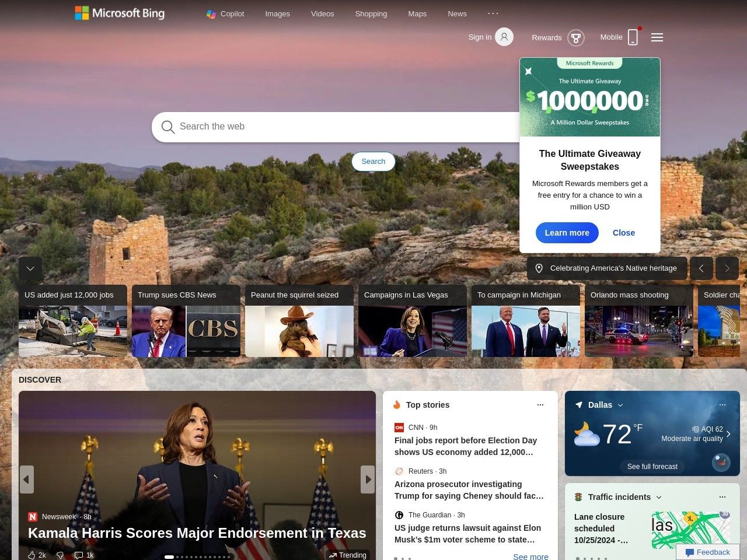Go to the Images tab

tap(277, 14)
